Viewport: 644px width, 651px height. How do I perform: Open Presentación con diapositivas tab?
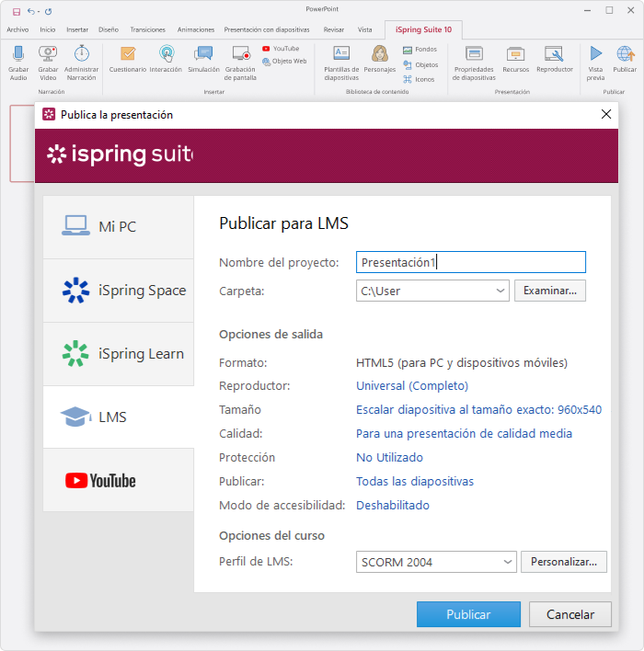(267, 30)
